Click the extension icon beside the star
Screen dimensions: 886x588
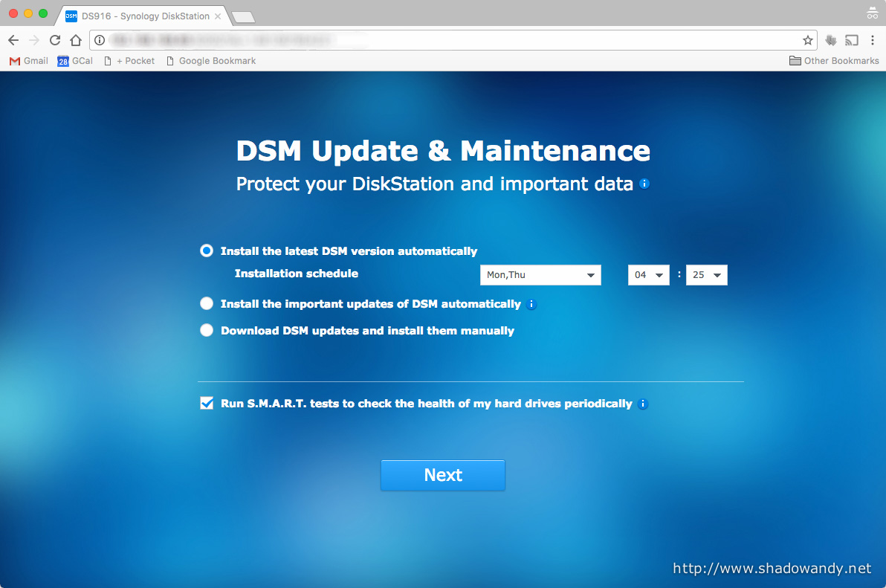(831, 40)
